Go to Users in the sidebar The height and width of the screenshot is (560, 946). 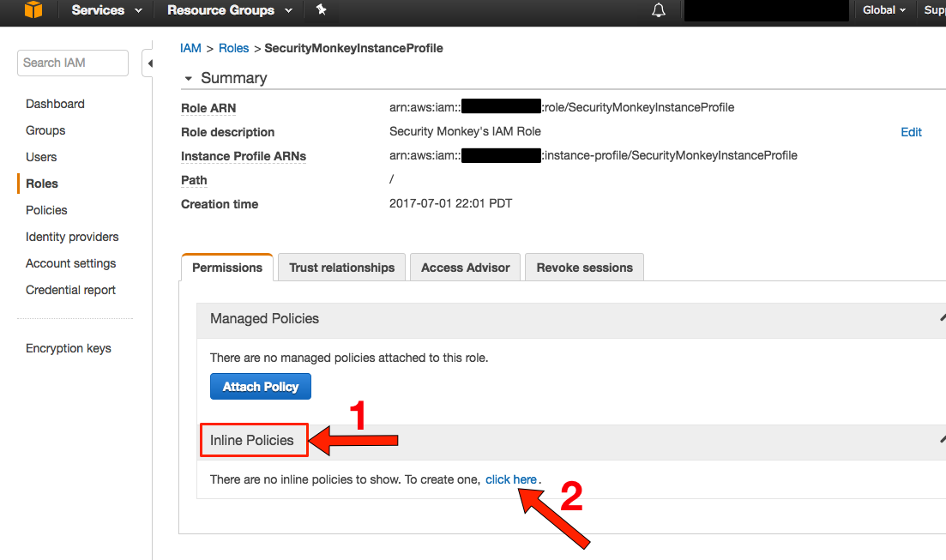click(x=41, y=157)
